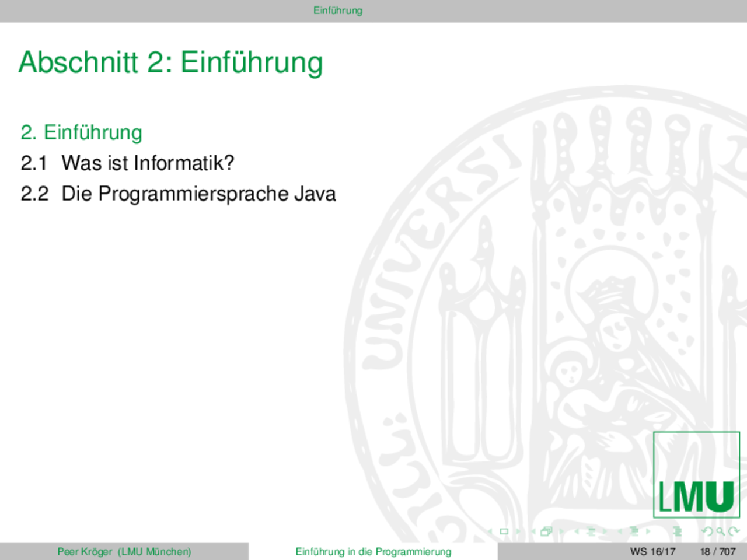Open outline entry 2.2 Die Programmiersprache Java
The image size is (747, 560).
point(178,194)
